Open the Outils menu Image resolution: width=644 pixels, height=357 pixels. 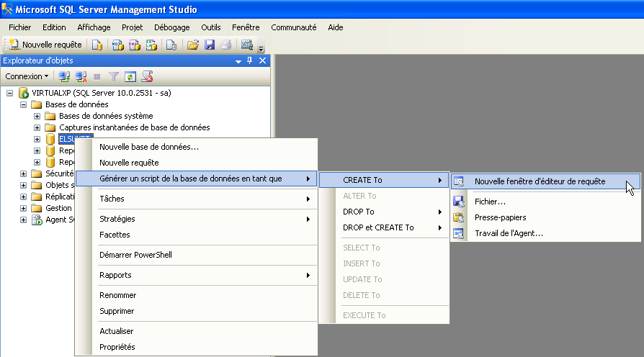tap(211, 27)
